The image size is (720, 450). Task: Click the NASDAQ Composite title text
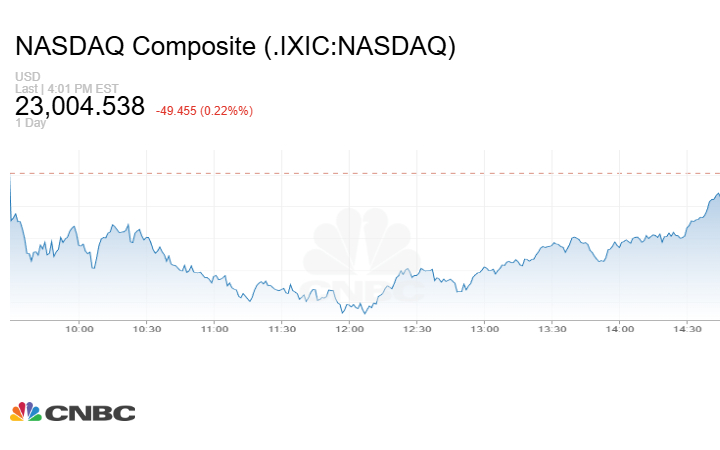point(235,46)
